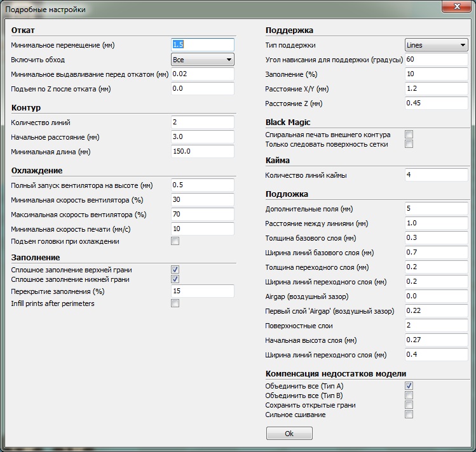Screen dimensions: 476x452
Task: Click Ширина линий базового слоя field
Action: point(436,252)
